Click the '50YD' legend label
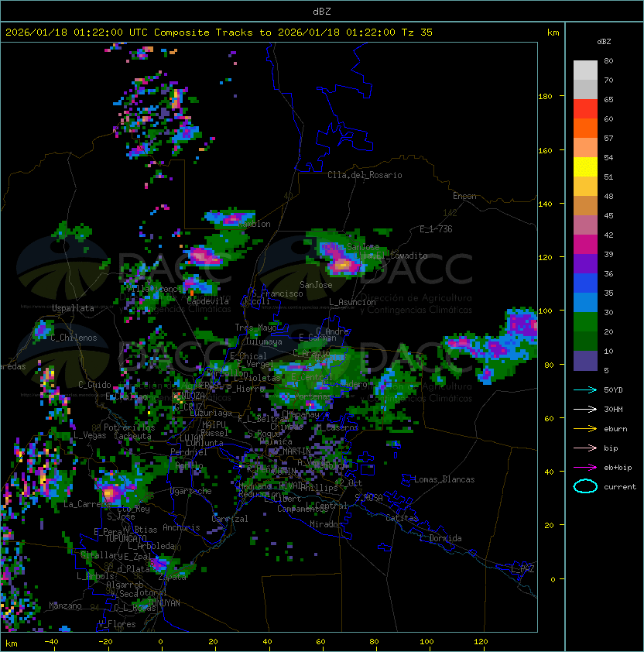644x652 pixels. [613, 389]
